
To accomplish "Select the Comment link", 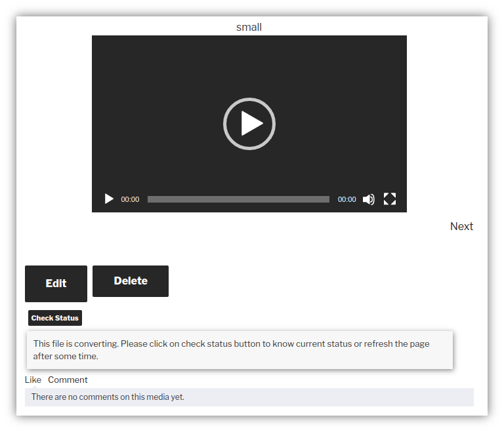I will click(68, 380).
